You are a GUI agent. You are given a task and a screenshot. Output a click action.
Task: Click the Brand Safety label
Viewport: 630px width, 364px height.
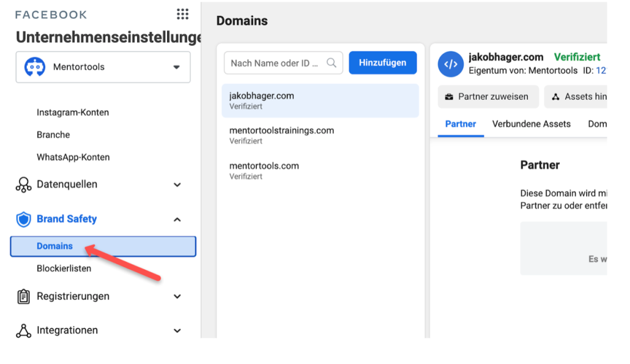click(67, 219)
